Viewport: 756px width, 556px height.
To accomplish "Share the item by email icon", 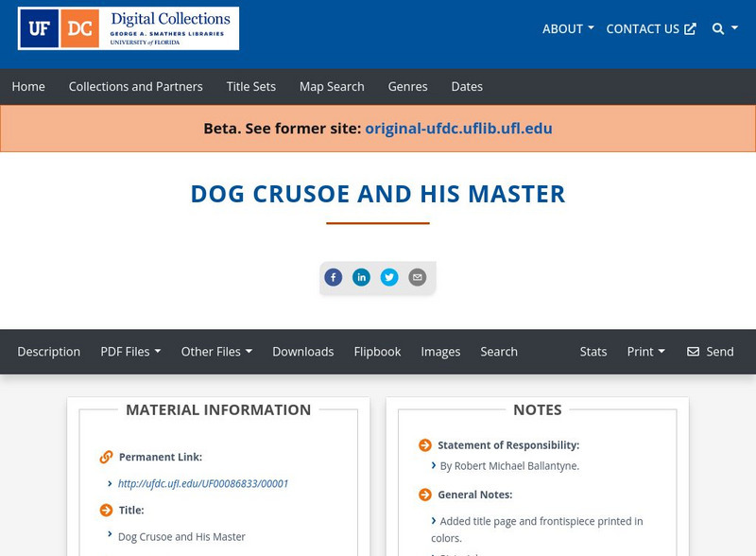I will coord(417,277).
